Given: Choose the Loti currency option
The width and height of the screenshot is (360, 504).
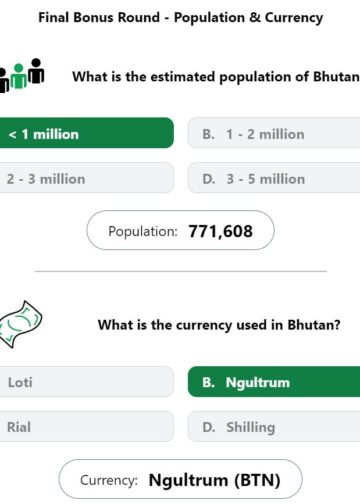Looking at the screenshot, I should 87,382.
